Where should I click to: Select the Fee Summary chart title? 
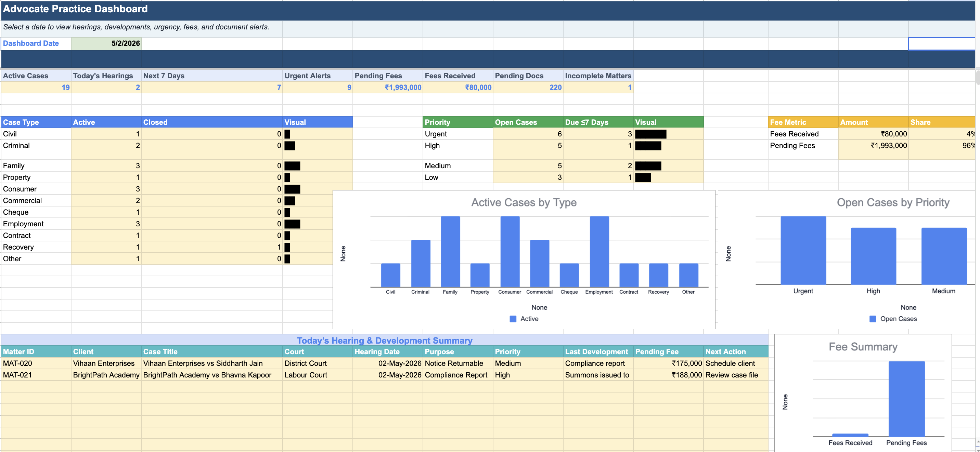863,347
